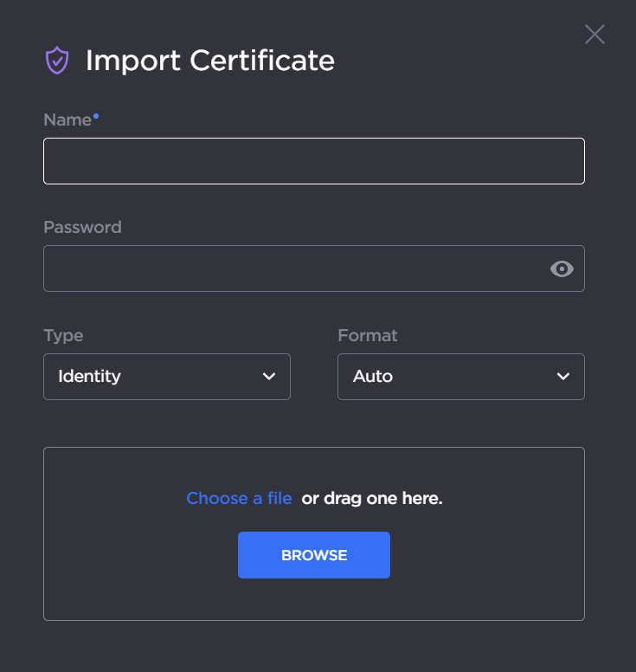
Task: Close the Import Certificate dialog
Action: coord(594,35)
